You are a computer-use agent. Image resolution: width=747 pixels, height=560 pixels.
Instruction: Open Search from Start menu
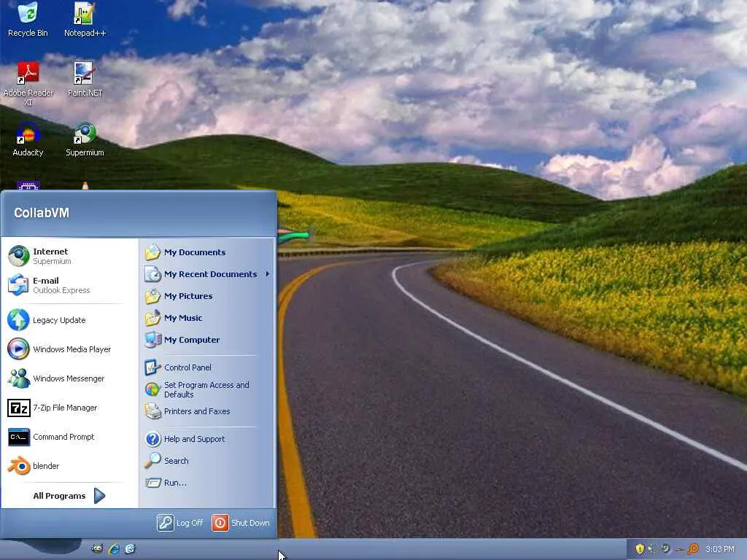point(208,461)
